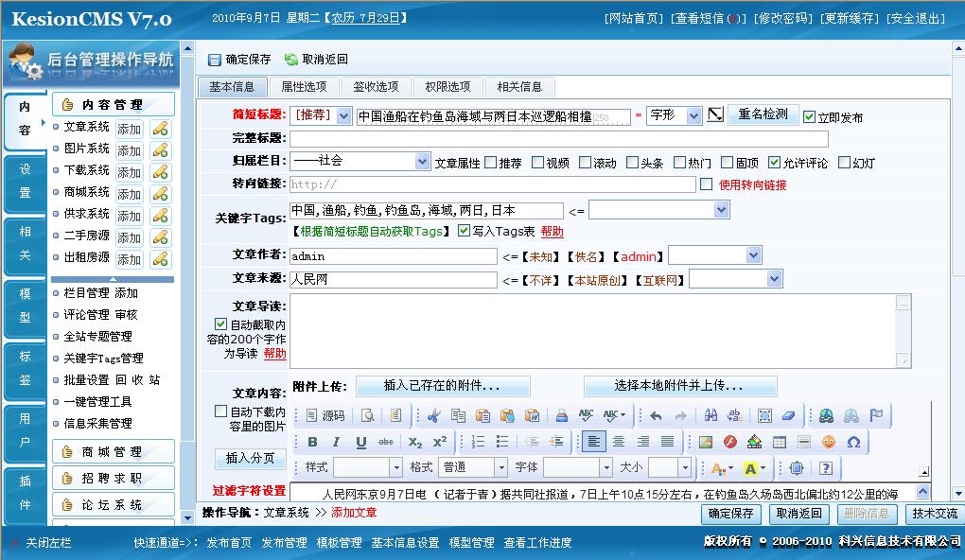Screen dimensions: 965x560
Task: Toggle Underline formatting in the editor
Action: tap(360, 442)
